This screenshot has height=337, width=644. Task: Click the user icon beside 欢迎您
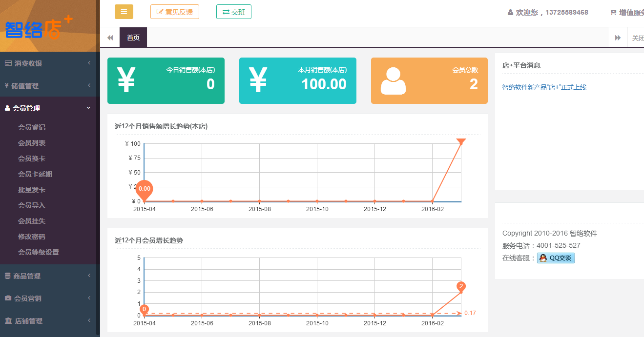(x=510, y=13)
